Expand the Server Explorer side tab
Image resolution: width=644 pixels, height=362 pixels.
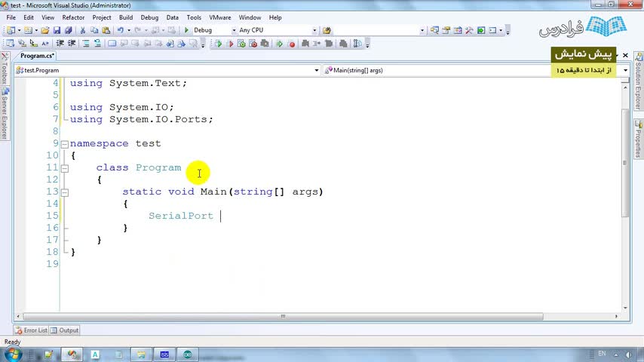pyautogui.click(x=5, y=114)
